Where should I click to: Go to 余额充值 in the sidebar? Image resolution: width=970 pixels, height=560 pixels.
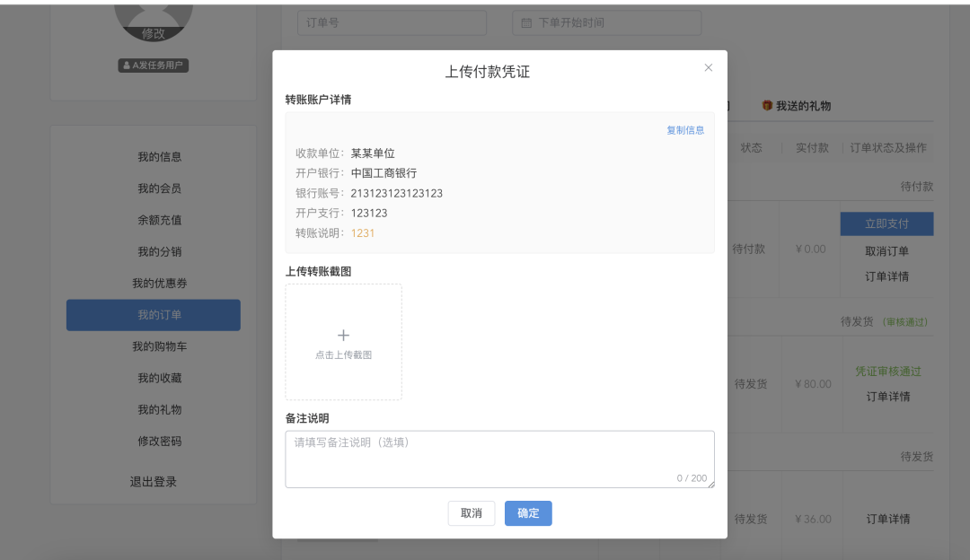[x=160, y=220]
